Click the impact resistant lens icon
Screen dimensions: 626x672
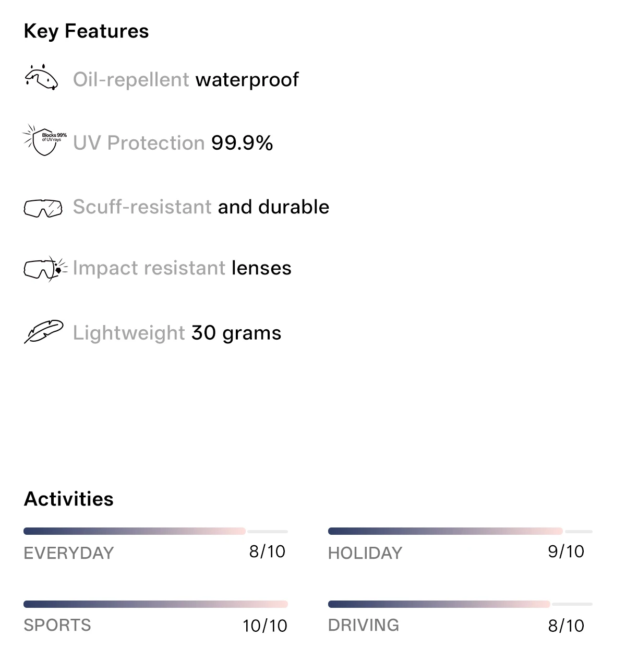point(45,269)
